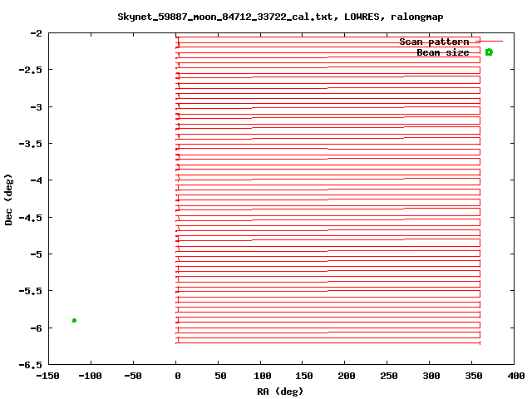
Task: Click the y-axis tick label -5
Action: pyautogui.click(x=37, y=254)
